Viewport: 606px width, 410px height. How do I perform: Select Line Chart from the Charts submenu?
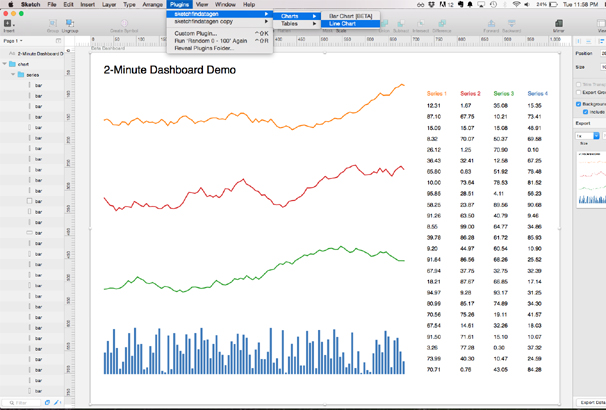click(343, 24)
